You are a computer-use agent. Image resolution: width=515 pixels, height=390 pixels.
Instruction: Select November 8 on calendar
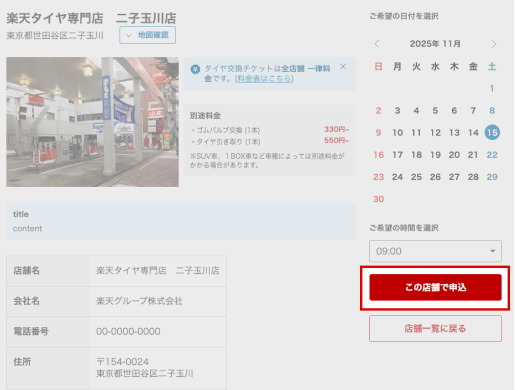(492, 110)
